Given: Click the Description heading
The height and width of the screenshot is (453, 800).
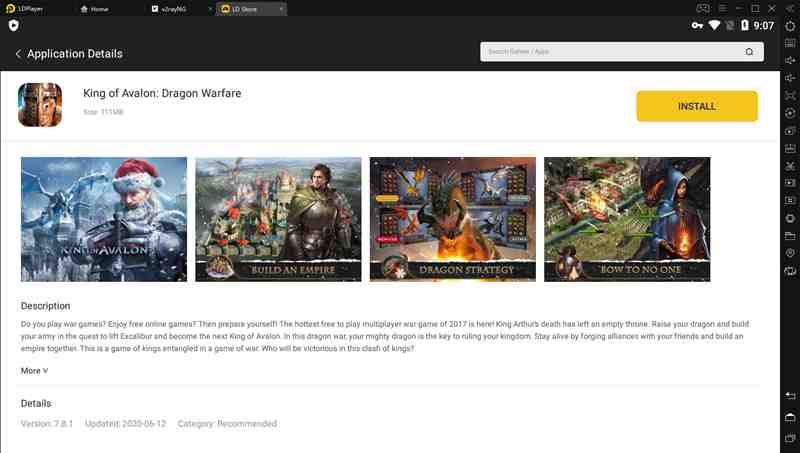Looking at the screenshot, I should (x=45, y=306).
